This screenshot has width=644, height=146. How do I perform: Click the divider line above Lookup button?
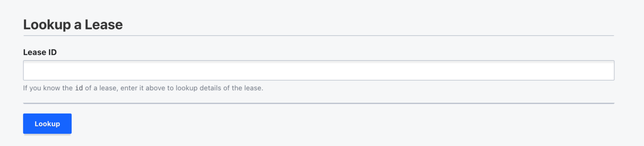pyautogui.click(x=318, y=103)
